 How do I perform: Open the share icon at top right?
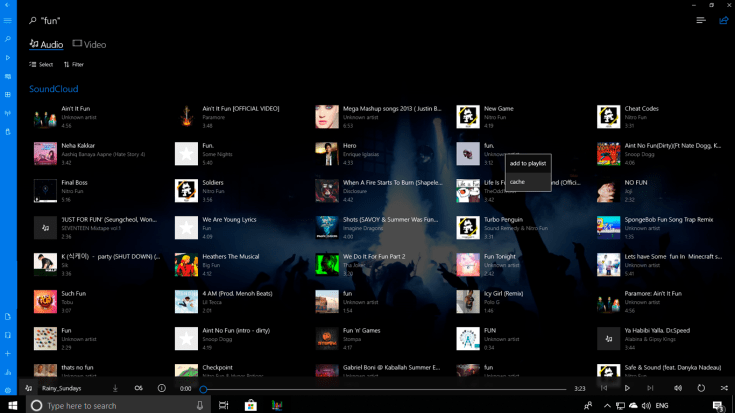723,20
